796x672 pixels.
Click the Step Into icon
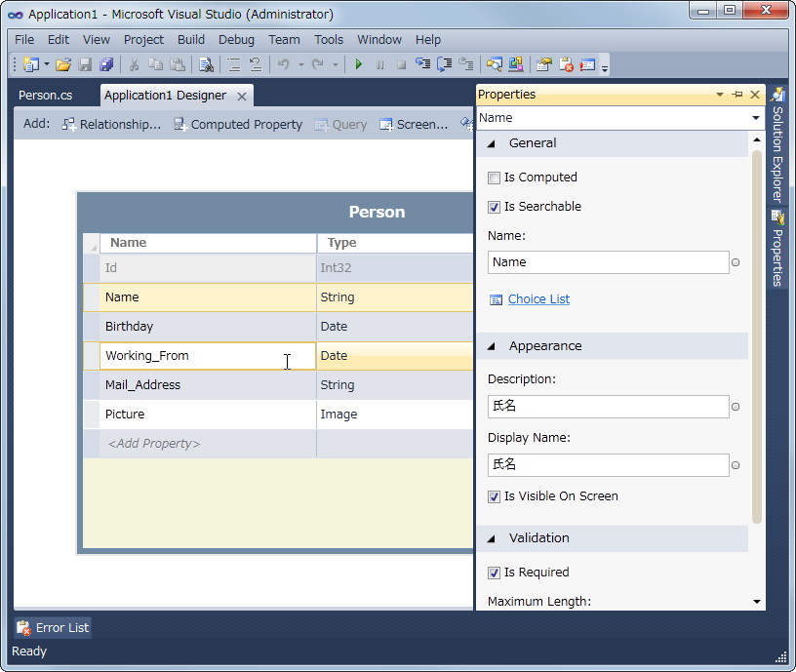(x=422, y=64)
